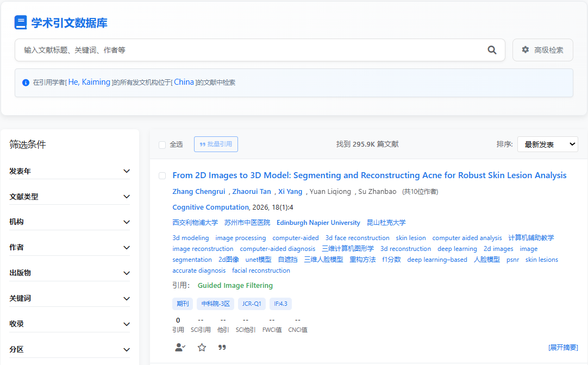The image size is (588, 365).
Task: Open advanced search with gear icon
Action: pos(541,50)
